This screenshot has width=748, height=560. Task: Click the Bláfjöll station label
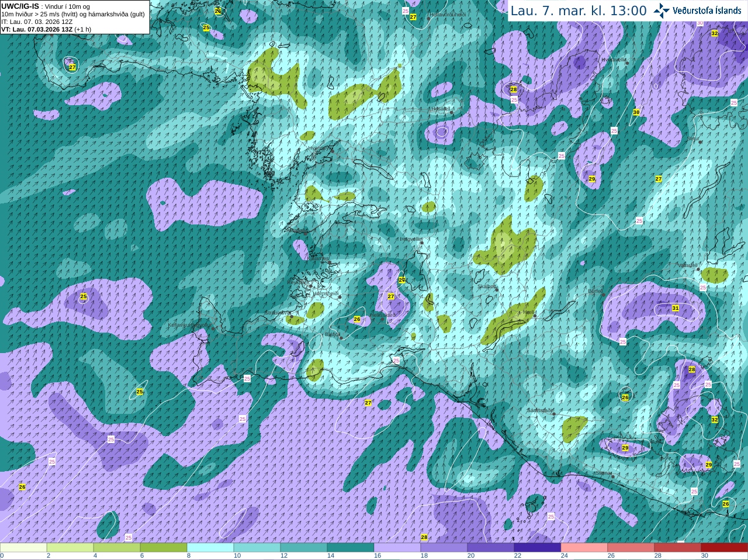pos(332,334)
